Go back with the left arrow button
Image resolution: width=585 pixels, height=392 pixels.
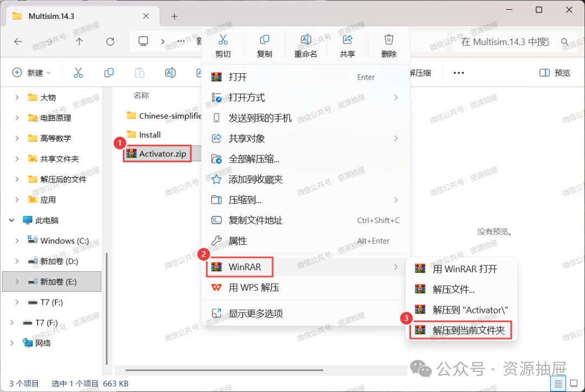pos(18,41)
